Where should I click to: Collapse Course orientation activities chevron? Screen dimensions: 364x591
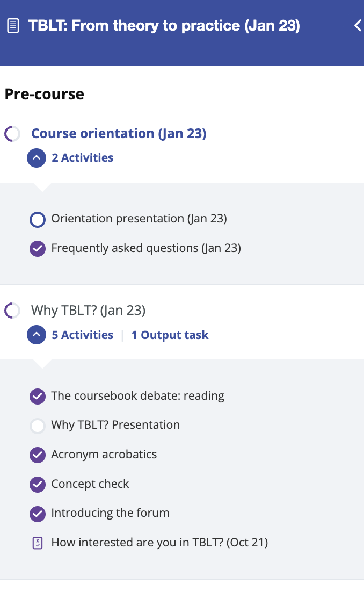(37, 158)
